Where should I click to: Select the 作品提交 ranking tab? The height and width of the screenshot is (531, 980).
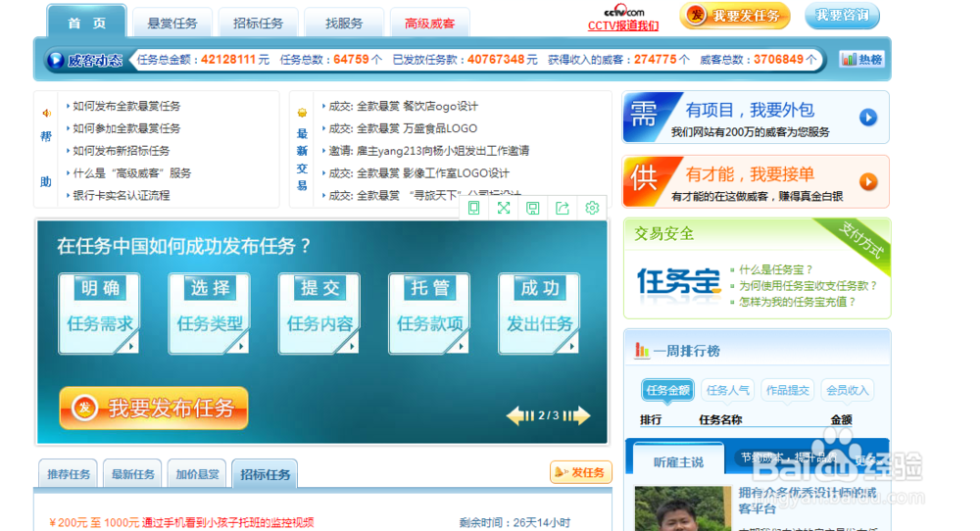[788, 391]
